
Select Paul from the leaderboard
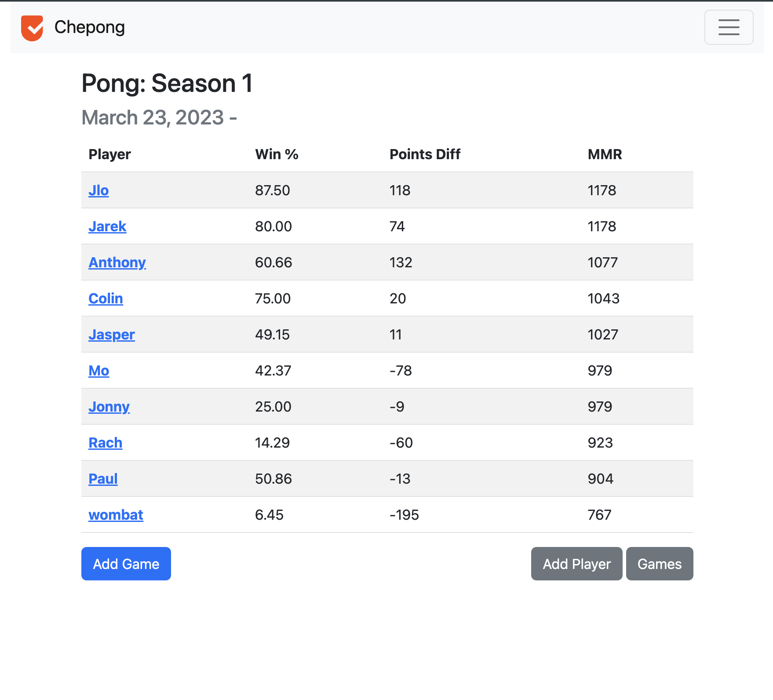tap(103, 479)
